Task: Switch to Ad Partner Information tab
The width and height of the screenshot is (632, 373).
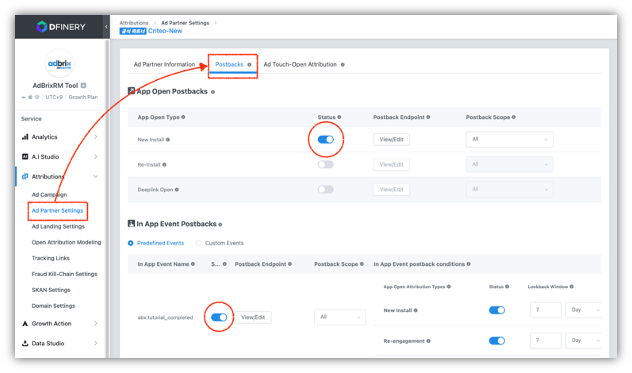Action: point(164,65)
